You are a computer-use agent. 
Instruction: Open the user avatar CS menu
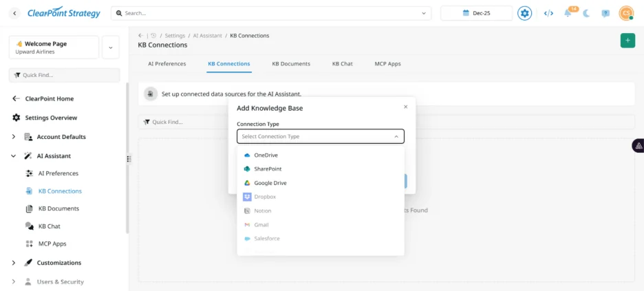click(x=626, y=13)
